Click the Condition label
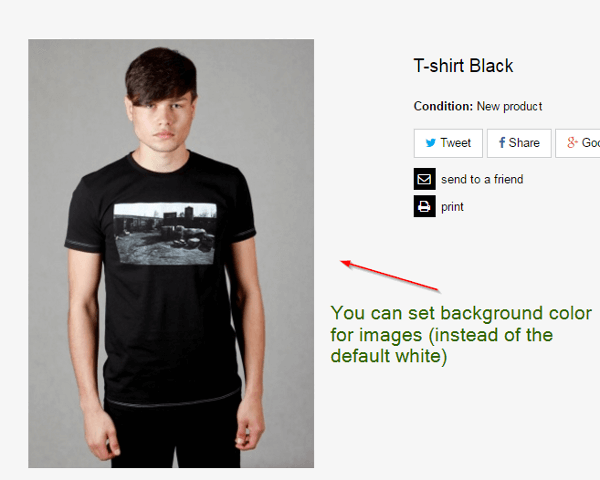 tap(443, 106)
